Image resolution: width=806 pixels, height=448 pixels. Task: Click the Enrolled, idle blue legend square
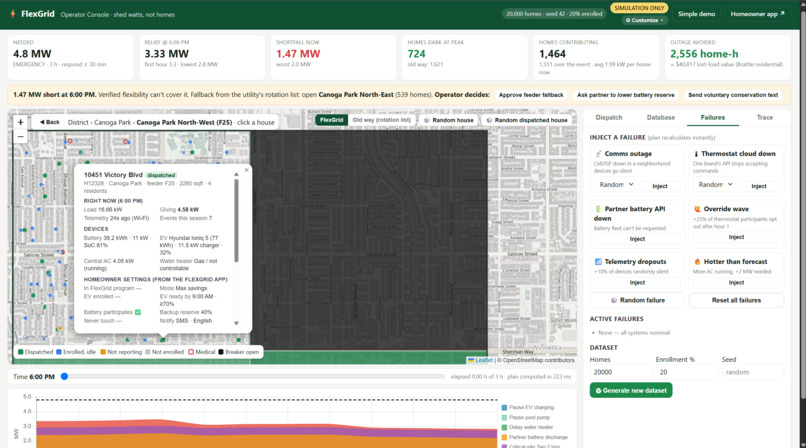pos(59,352)
